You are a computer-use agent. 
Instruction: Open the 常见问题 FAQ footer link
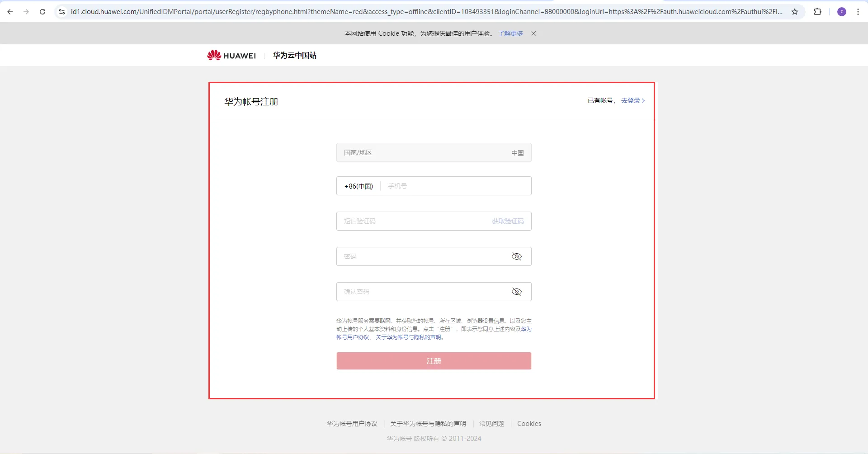(492, 424)
